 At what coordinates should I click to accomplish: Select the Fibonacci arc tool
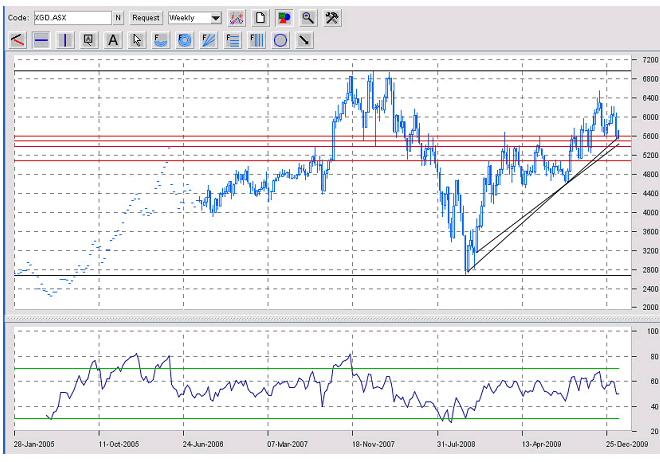(x=161, y=40)
